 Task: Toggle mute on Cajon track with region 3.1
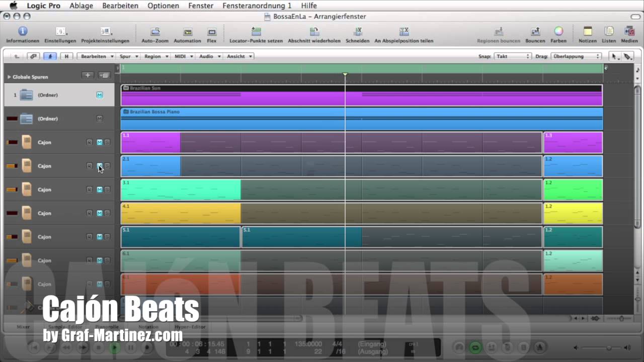(99, 190)
